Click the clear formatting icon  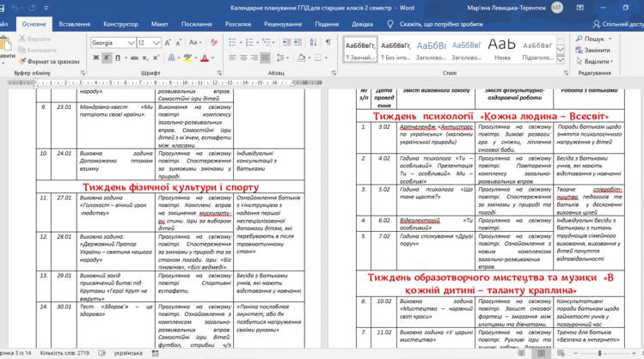213,42
